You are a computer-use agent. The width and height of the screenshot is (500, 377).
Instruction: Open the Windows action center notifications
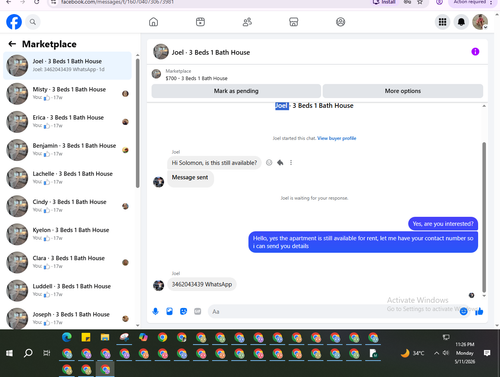(x=487, y=353)
